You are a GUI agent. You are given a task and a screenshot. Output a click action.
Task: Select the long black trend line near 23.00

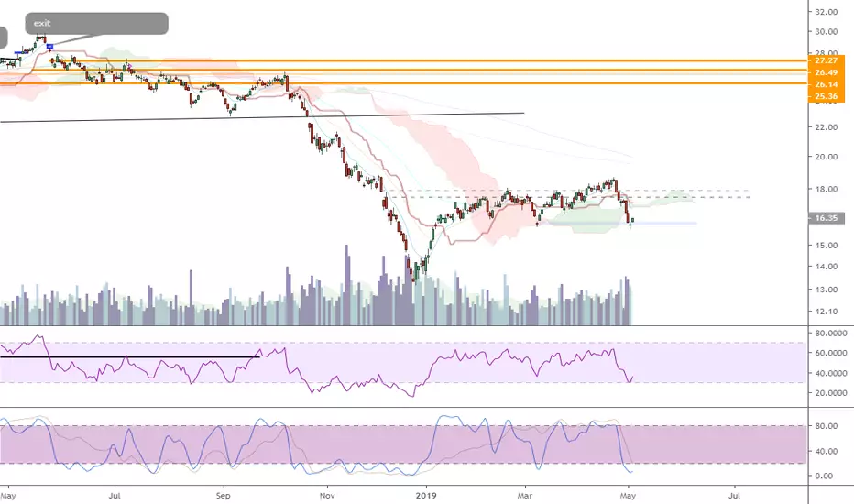point(262,117)
